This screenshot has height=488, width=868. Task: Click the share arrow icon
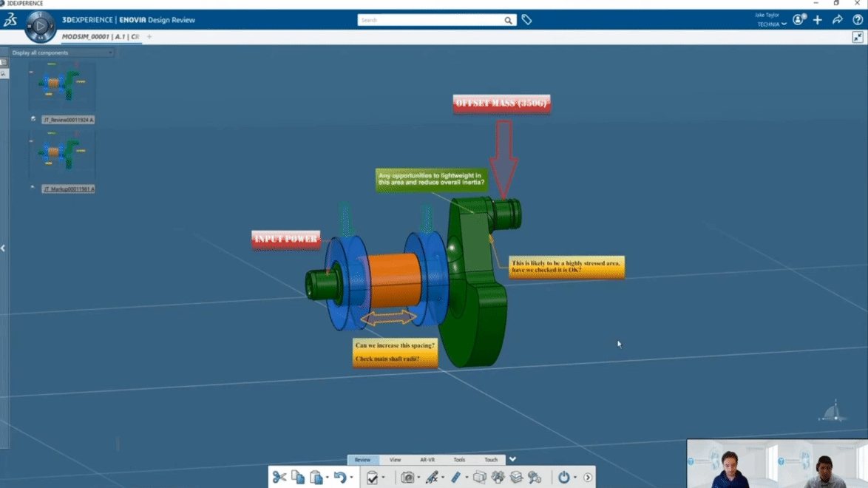(837, 20)
